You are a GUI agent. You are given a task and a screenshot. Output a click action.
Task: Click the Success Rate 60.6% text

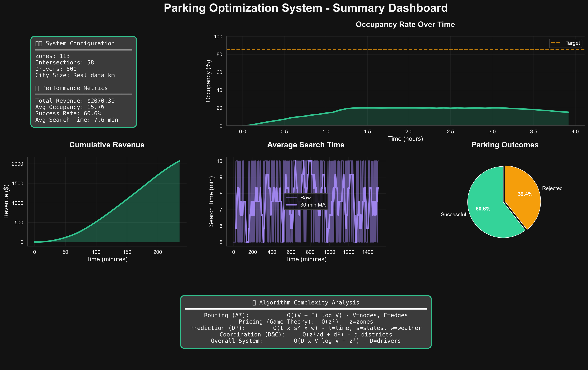click(x=68, y=113)
